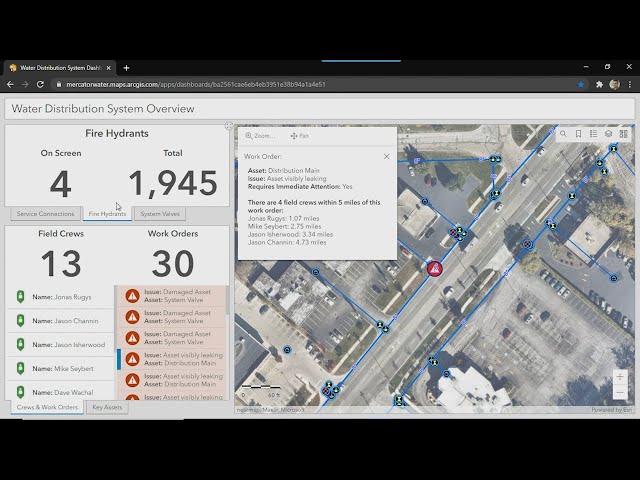Image resolution: width=640 pixels, height=480 pixels.
Task: Click the work orders list scrollbar
Action: 227,300
